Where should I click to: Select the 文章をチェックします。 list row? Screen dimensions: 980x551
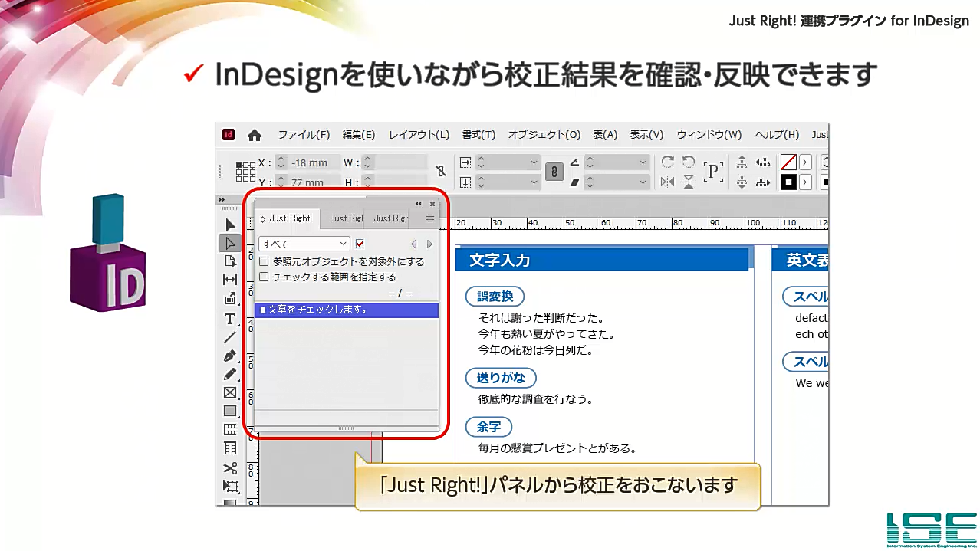click(x=347, y=310)
